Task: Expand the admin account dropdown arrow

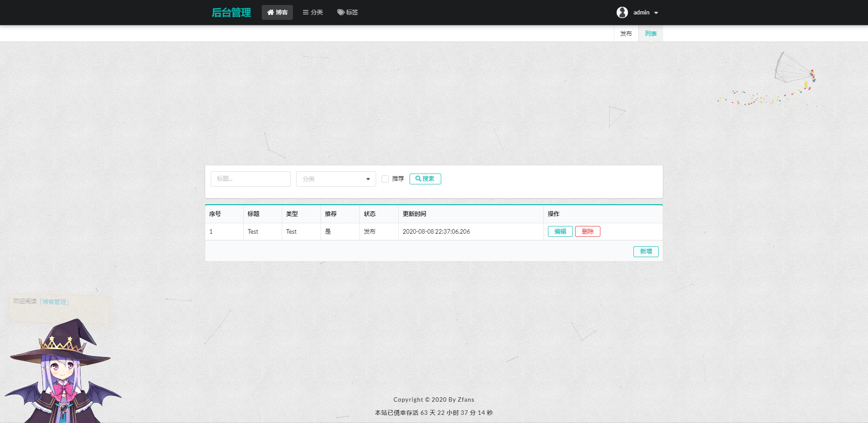Action: pyautogui.click(x=656, y=13)
